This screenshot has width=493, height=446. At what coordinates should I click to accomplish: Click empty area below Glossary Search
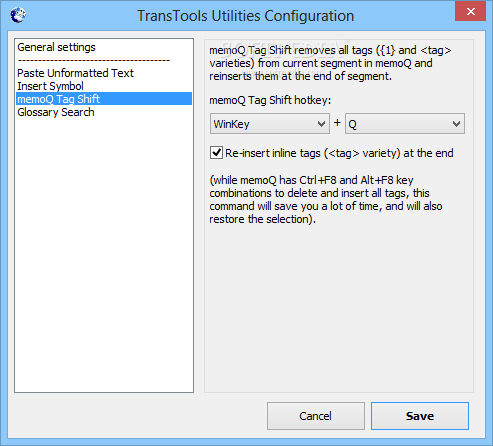(104, 253)
